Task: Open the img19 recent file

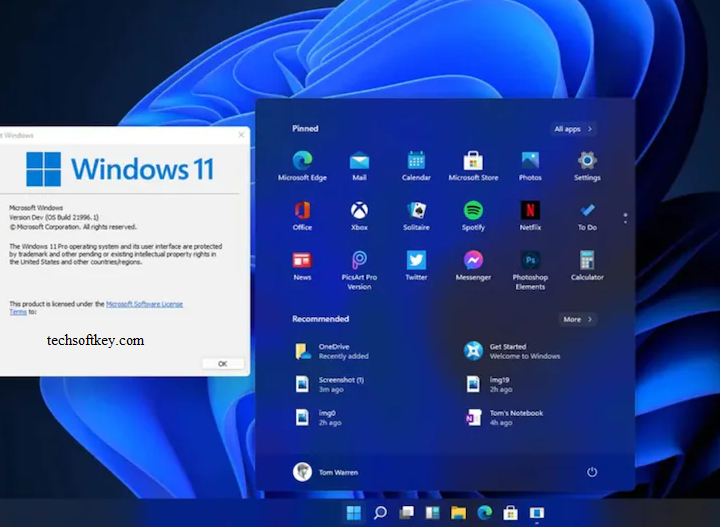Action: [489, 384]
